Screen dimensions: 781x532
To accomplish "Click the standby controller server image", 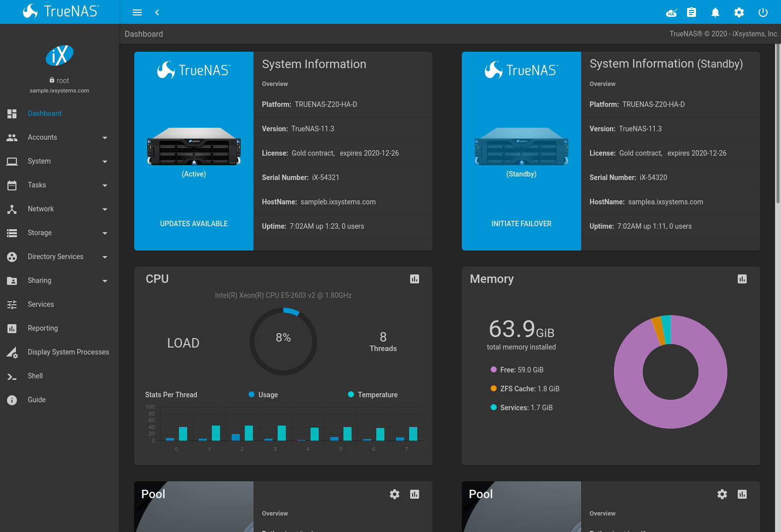I will coord(521,146).
